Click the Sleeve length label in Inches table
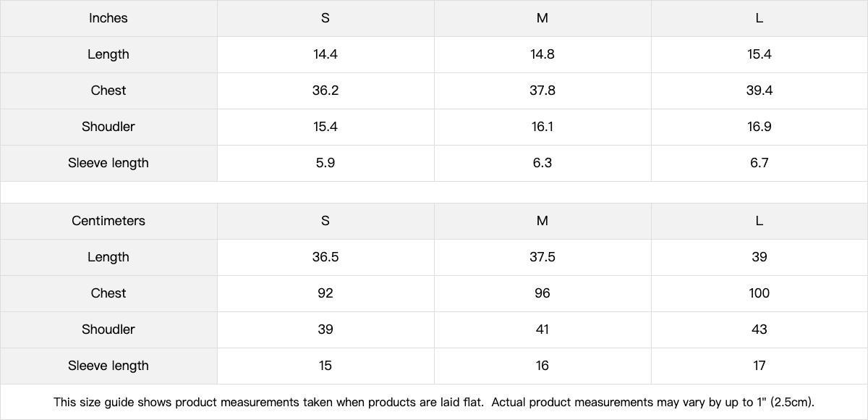Screen dimensions: 868x420 click(109, 163)
